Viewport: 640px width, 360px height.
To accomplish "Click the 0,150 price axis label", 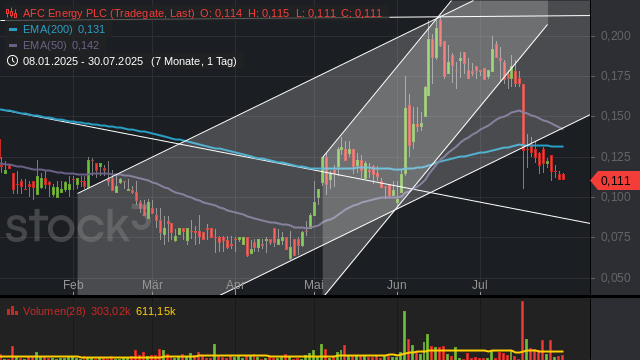I will pos(616,116).
